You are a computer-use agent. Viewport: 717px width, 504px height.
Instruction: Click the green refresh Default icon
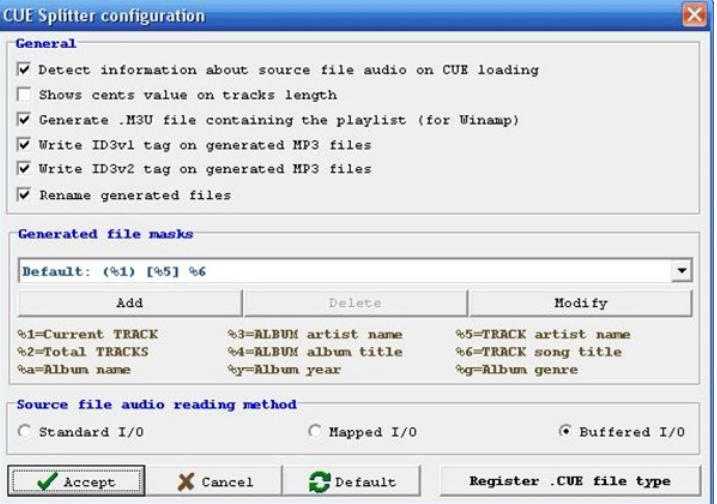pos(319,482)
